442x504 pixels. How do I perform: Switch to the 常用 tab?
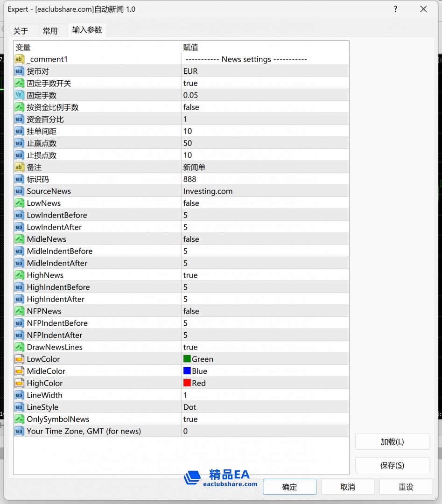(50, 31)
